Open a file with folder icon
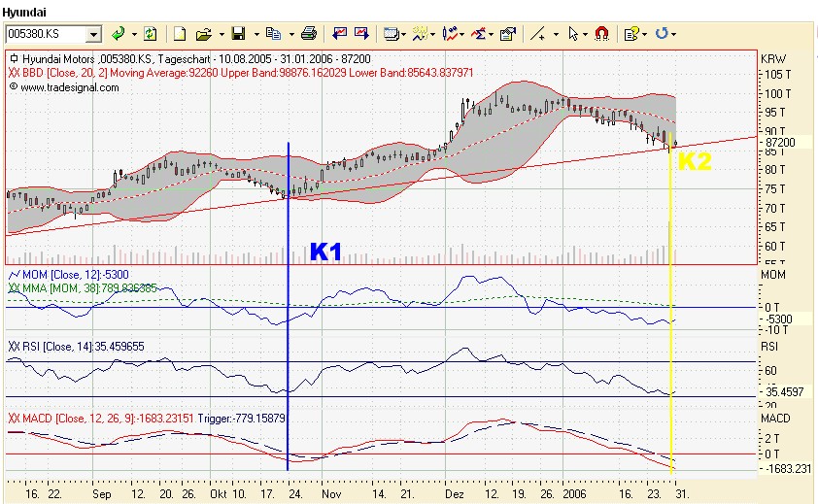 click(203, 34)
